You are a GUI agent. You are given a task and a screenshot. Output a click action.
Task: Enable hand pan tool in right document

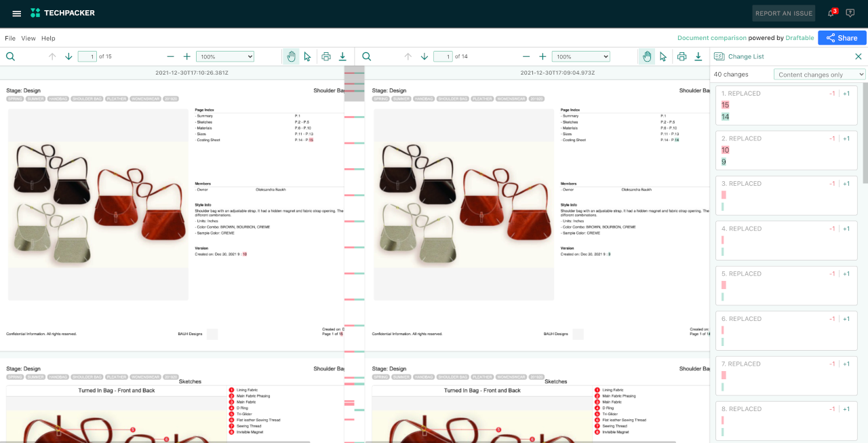pyautogui.click(x=647, y=56)
